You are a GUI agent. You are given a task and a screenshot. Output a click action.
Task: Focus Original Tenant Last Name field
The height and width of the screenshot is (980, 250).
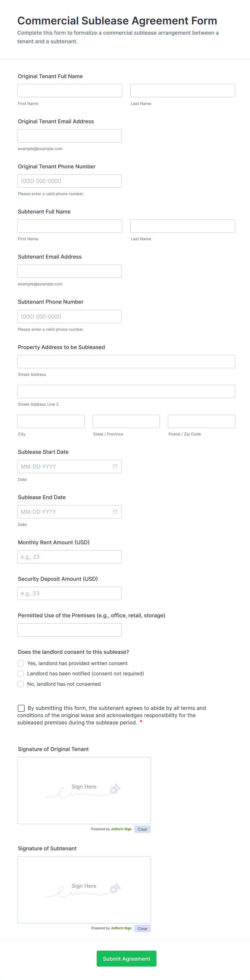[183, 90]
